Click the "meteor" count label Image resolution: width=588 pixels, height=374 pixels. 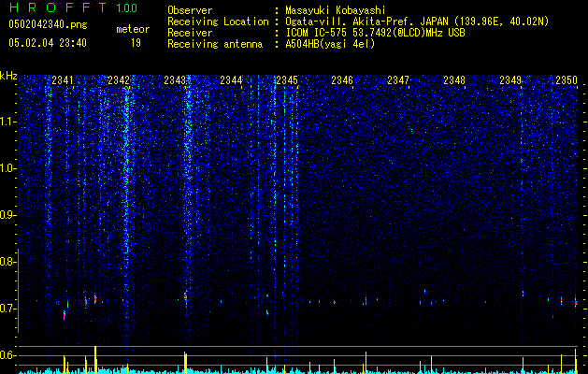tap(133, 29)
